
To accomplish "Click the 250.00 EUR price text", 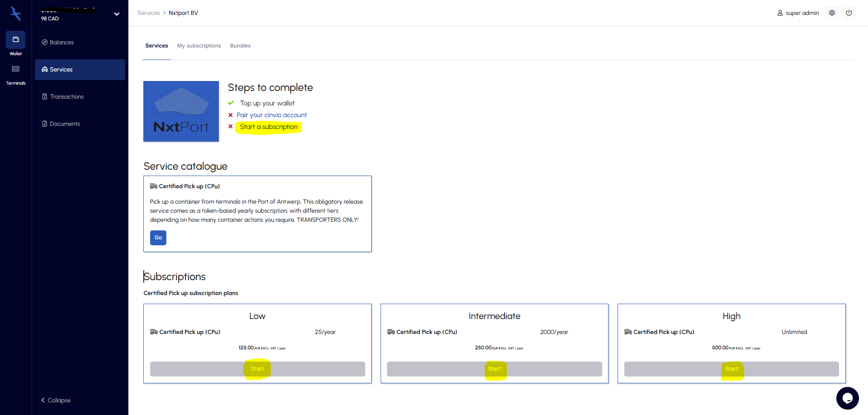I will 499,348.
